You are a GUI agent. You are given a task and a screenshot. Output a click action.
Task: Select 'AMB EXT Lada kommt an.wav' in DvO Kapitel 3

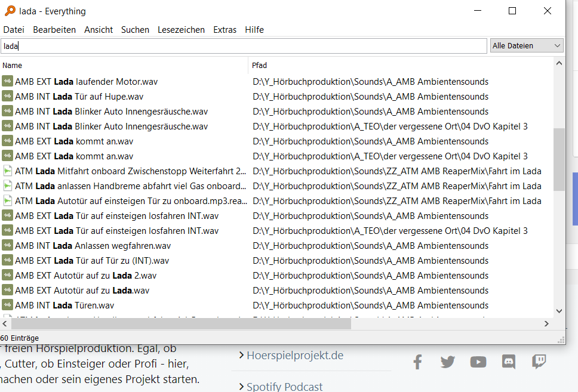coord(74,156)
